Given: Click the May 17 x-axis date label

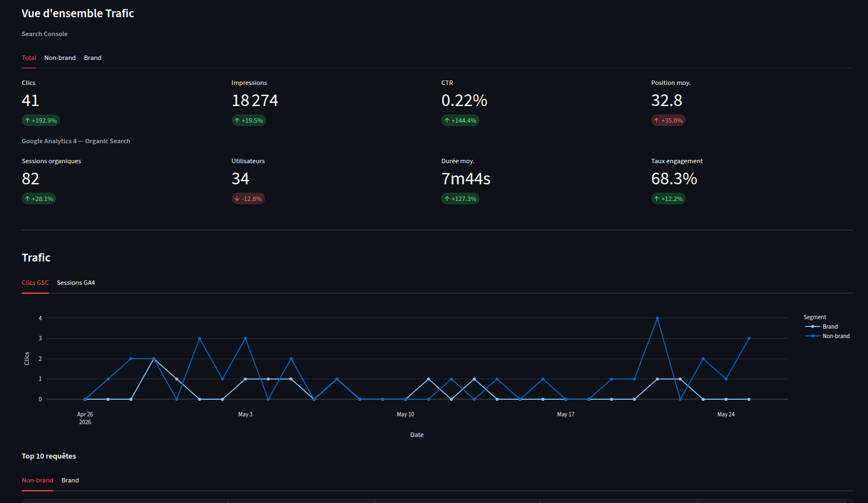Looking at the screenshot, I should coord(566,414).
